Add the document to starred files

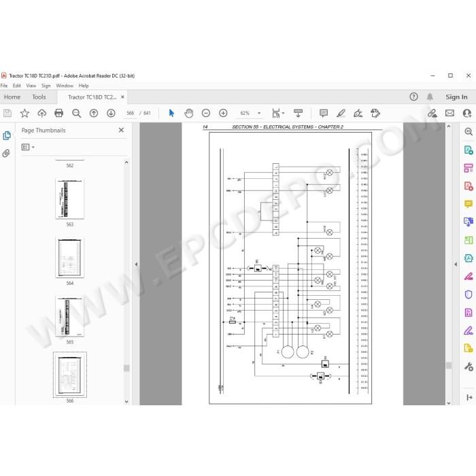[24, 114]
